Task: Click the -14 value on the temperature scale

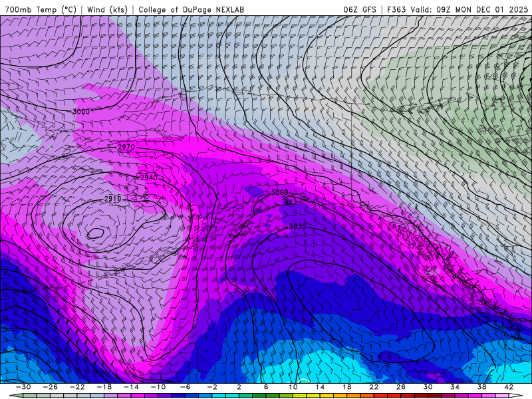Action: pos(131,387)
